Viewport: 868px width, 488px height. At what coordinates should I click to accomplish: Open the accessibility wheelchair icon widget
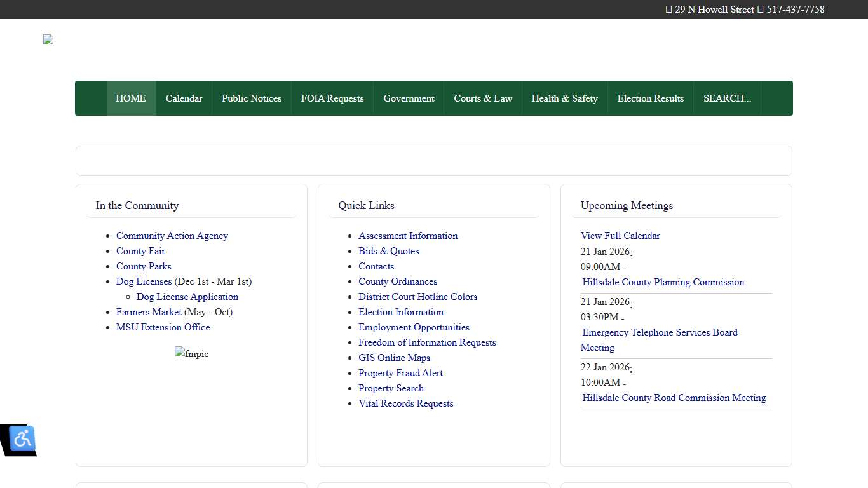[x=23, y=438]
